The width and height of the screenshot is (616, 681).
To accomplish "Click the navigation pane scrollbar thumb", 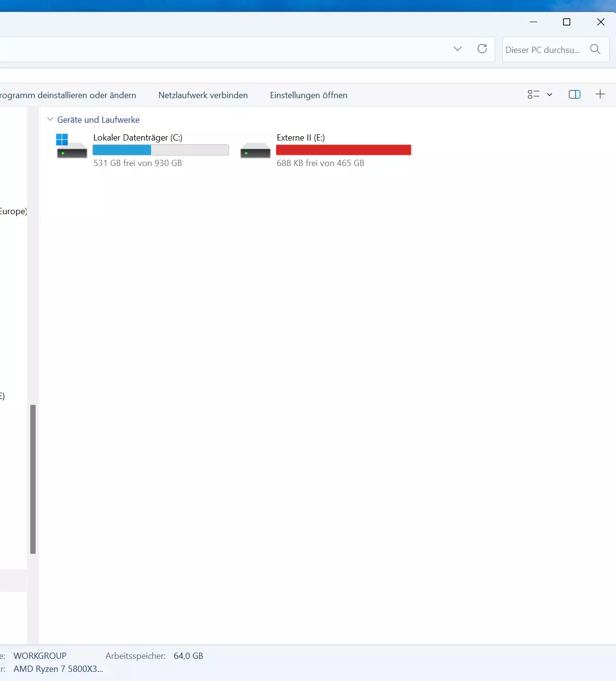I will (33, 479).
